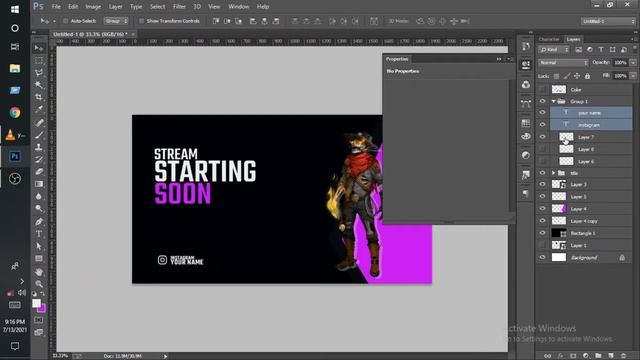Open the Opacity slider dropdown arrow
The height and width of the screenshot is (360, 640).
(x=633, y=63)
